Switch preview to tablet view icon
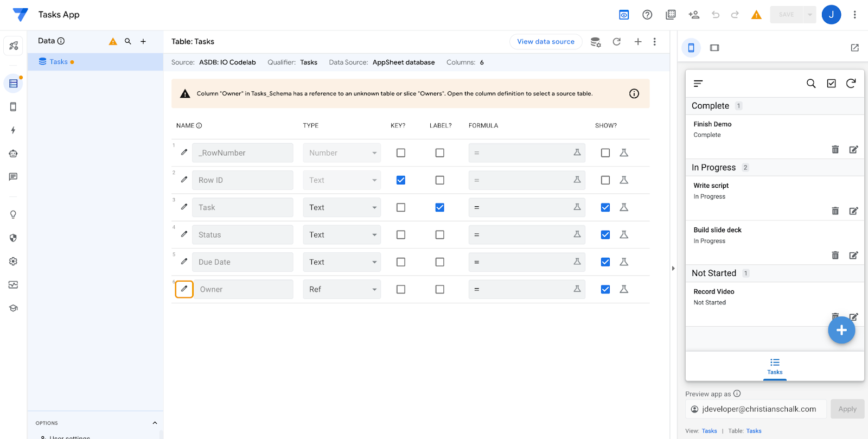 [714, 48]
